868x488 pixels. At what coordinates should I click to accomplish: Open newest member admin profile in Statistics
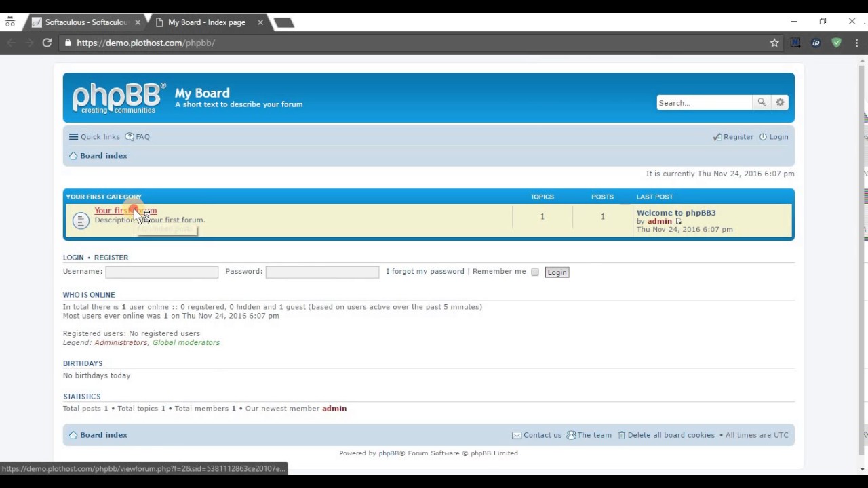334,409
